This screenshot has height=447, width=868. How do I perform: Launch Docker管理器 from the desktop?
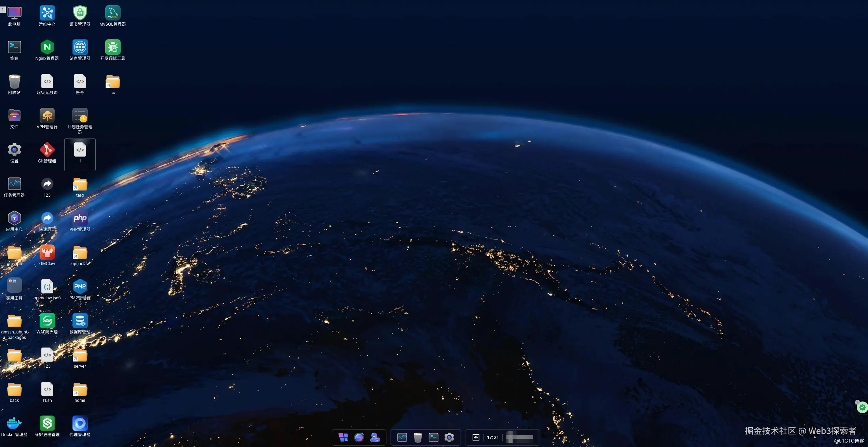[x=14, y=423]
